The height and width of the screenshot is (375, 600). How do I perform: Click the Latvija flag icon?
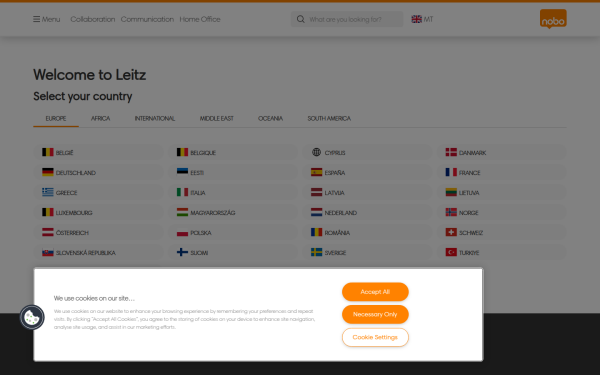click(316, 192)
